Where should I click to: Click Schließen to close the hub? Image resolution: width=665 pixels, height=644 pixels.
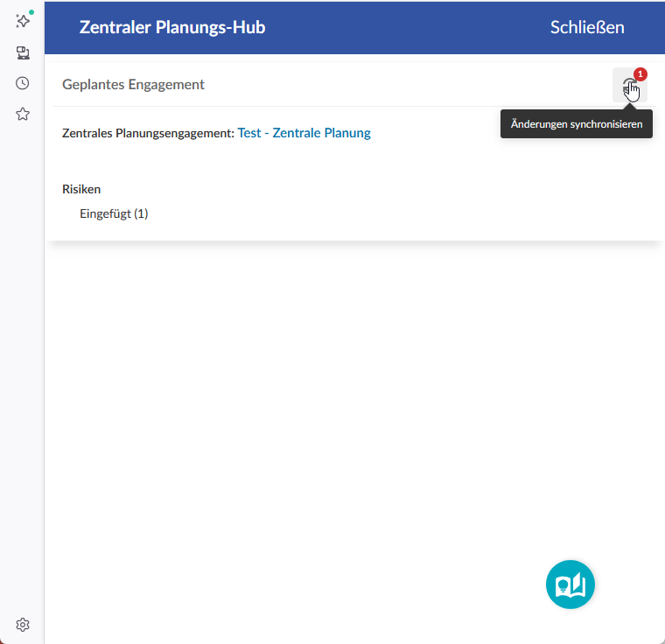587,28
